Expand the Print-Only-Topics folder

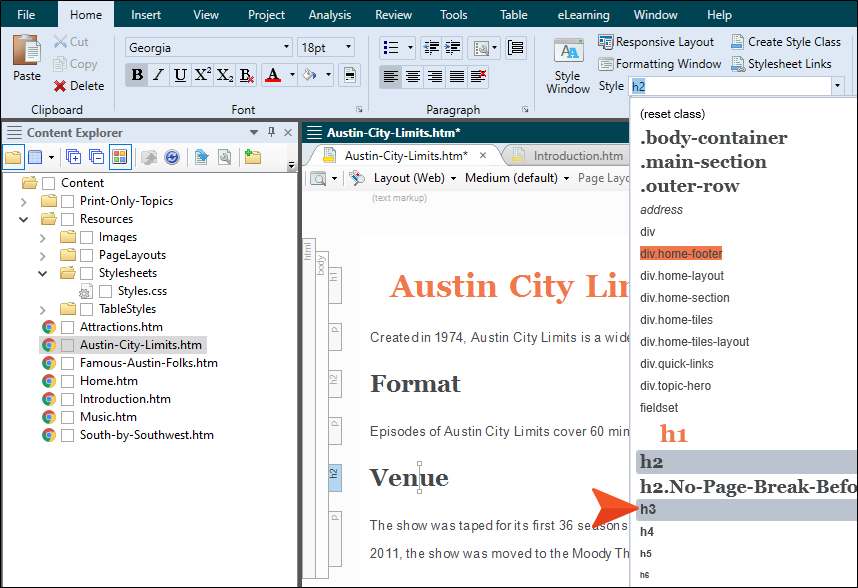pyautogui.click(x=24, y=202)
